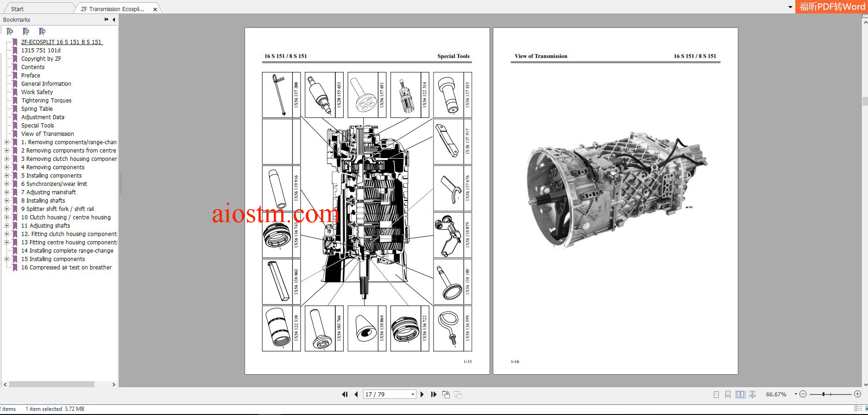Viewport: 868px width, 415px height.
Task: Open ZF-ECOSPLIT 16 S 151 bookmark
Action: pyautogui.click(x=62, y=42)
